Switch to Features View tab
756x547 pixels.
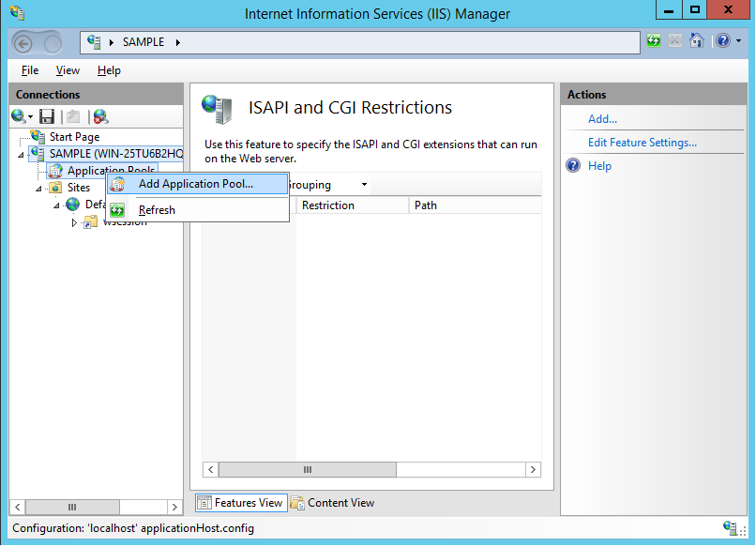[x=242, y=503]
